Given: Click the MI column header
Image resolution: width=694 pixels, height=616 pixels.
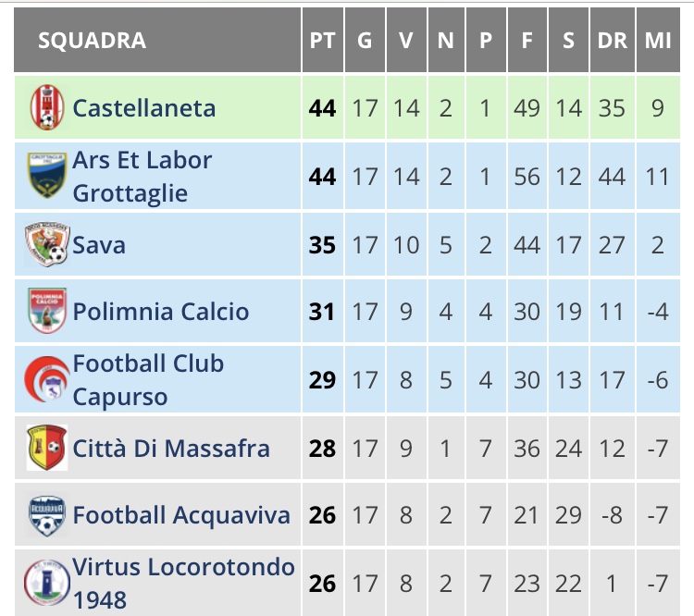Looking at the screenshot, I should pos(658,41).
